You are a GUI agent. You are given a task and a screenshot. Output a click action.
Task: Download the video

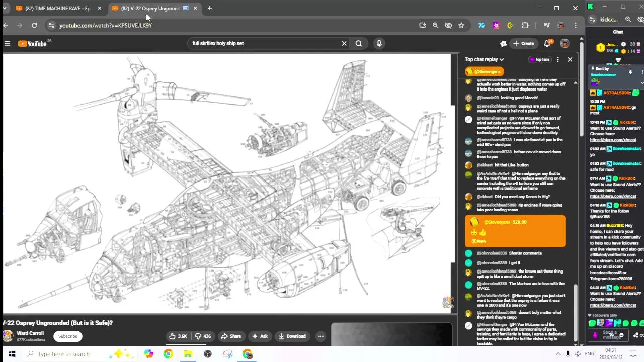click(x=292, y=336)
